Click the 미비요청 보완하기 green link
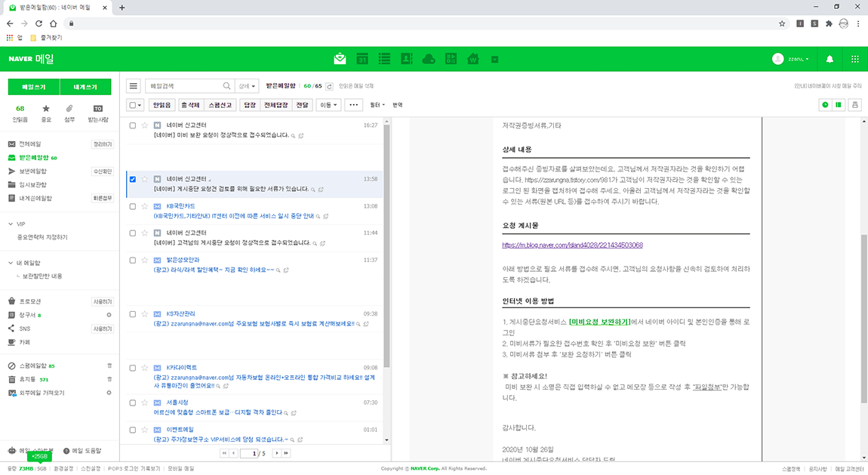868x475 pixels. click(x=599, y=322)
